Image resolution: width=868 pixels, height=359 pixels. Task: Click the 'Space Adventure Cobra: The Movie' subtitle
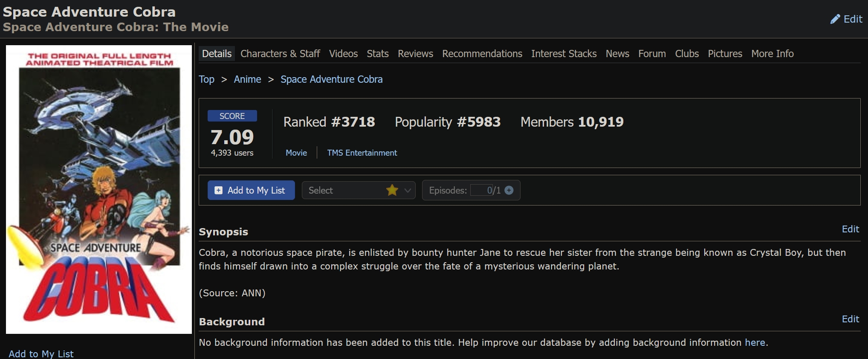pos(116,27)
